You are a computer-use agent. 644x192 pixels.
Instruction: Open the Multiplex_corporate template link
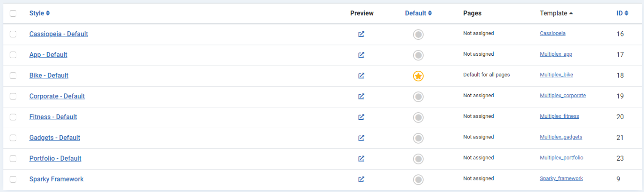(563, 96)
